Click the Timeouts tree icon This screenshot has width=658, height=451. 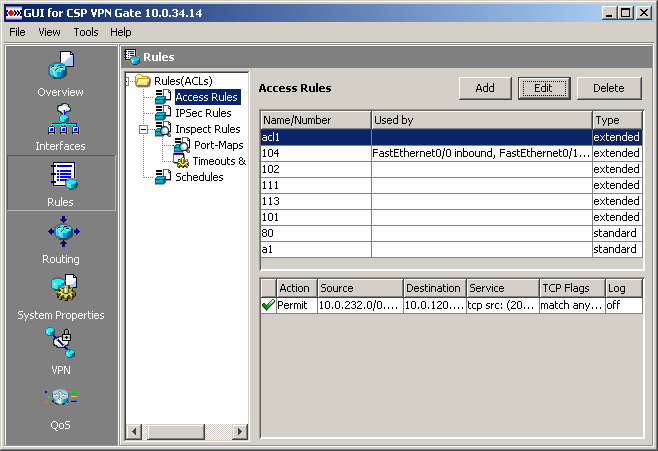[x=181, y=161]
